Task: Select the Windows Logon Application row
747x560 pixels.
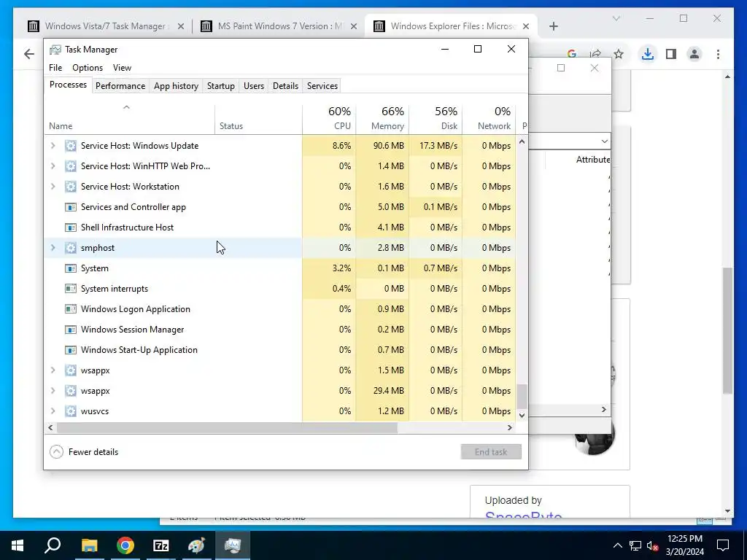Action: (x=280, y=309)
